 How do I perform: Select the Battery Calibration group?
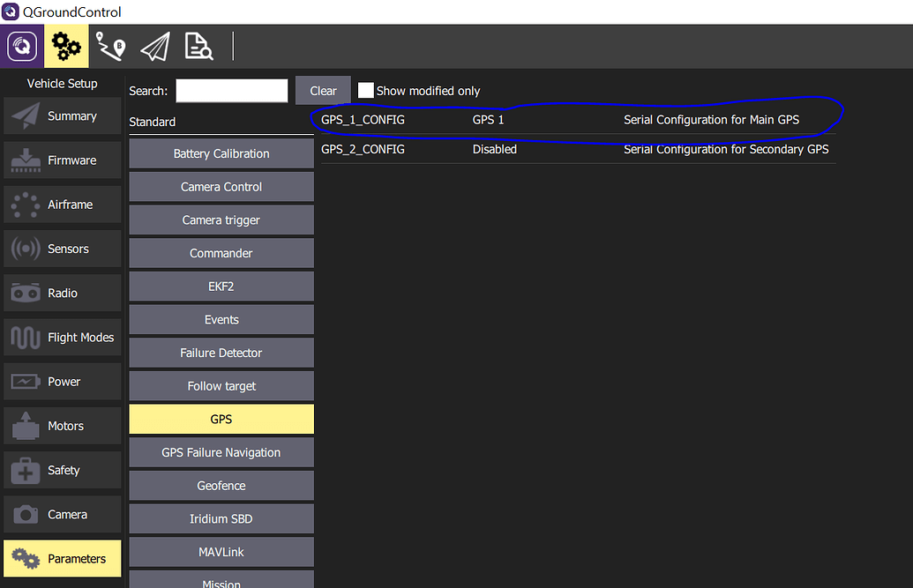click(221, 153)
